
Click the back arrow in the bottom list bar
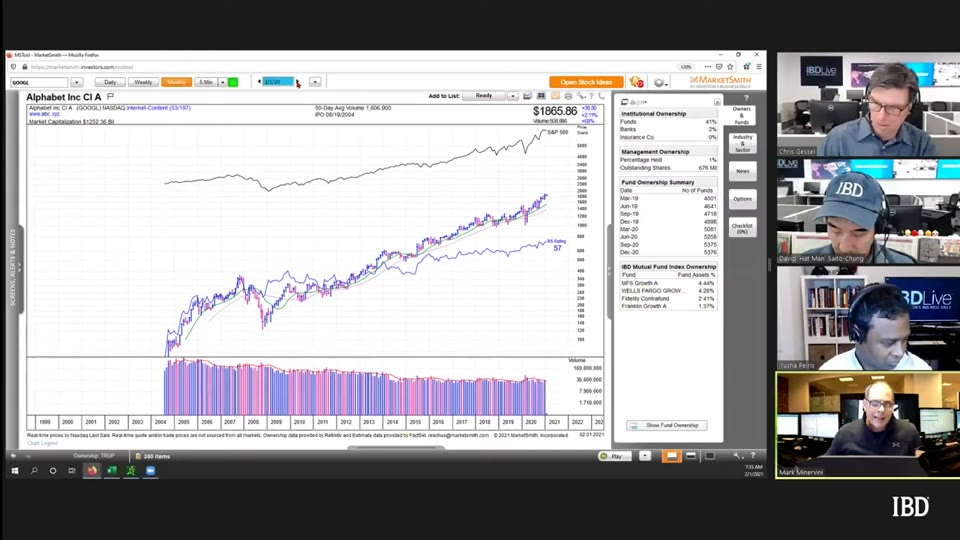(13, 456)
